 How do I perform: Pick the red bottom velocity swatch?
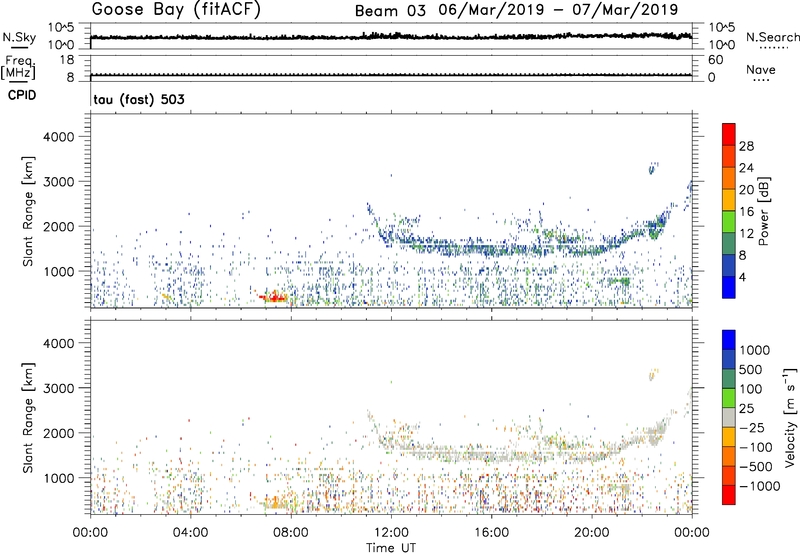click(729, 495)
